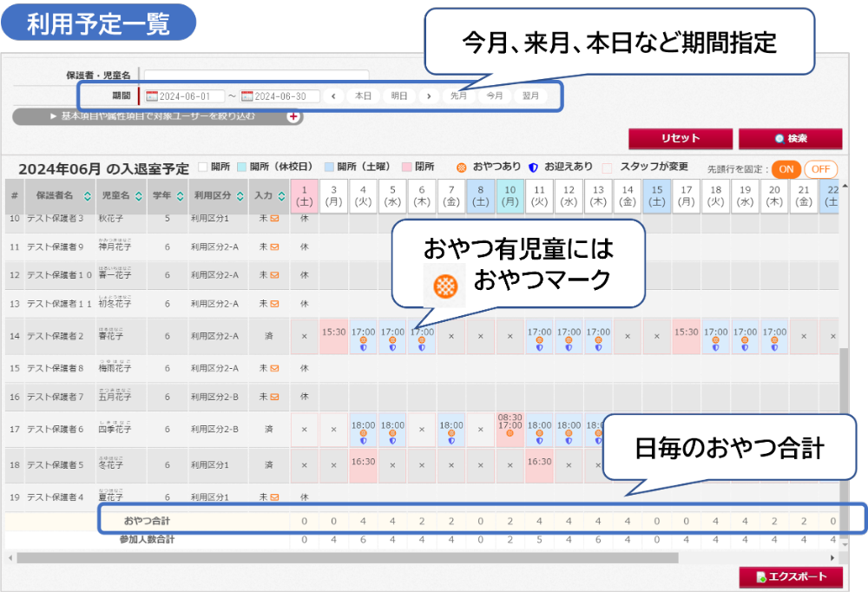The height and width of the screenshot is (592, 868).
Task: Click the 保護者・児童名 search field
Action: (x=256, y=76)
